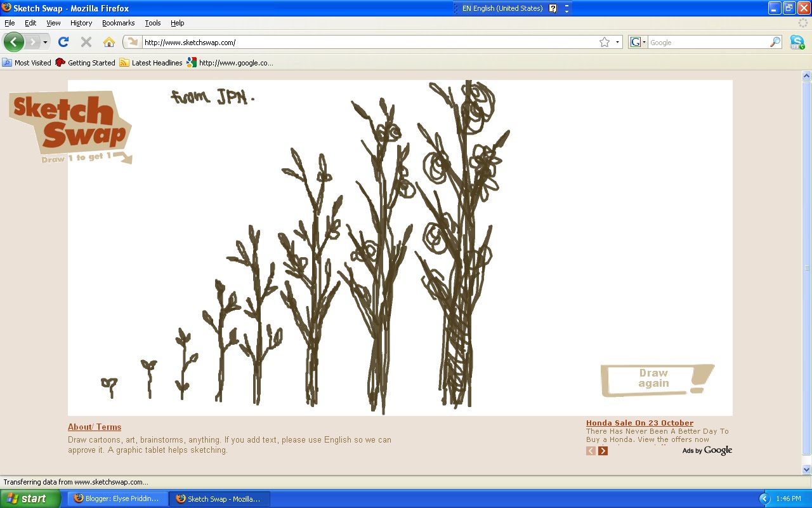Click the Forward navigation arrow

click(x=32, y=42)
